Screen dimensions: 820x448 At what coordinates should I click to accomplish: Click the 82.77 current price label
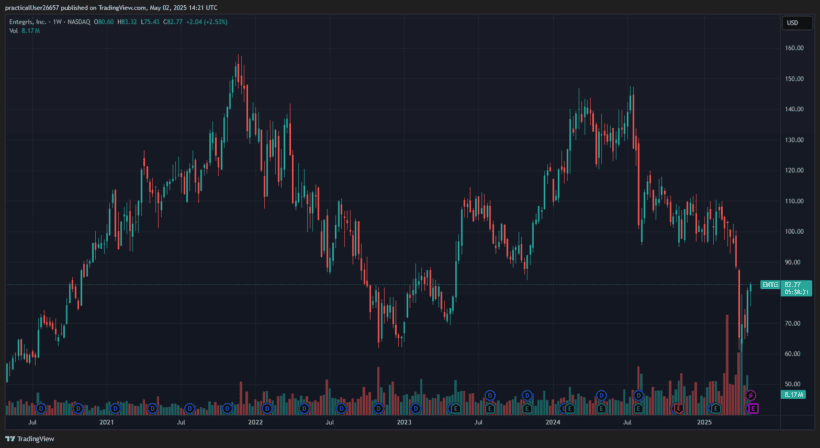(x=794, y=284)
